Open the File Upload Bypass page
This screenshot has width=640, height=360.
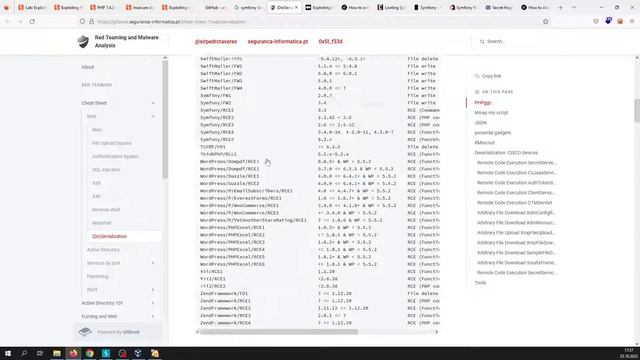click(112, 143)
